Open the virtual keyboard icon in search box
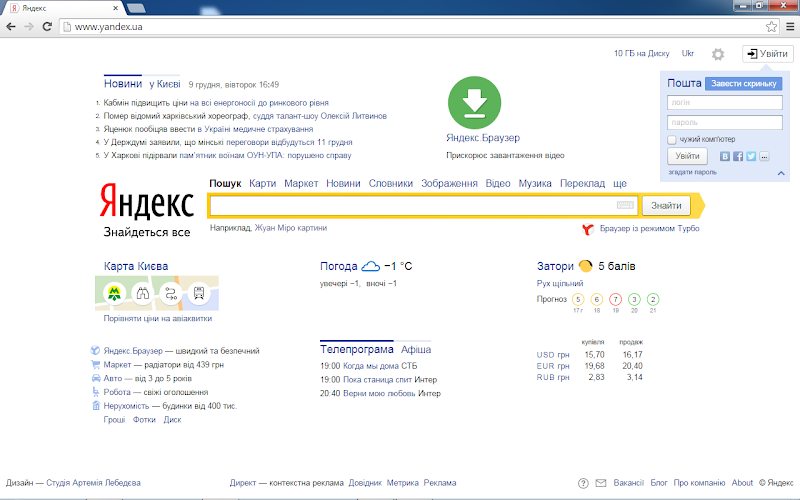 pos(625,205)
